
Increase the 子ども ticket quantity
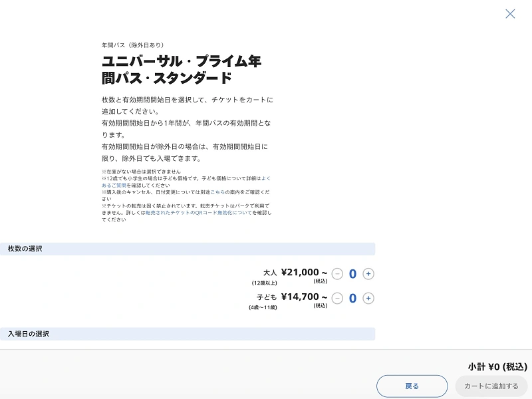coord(368,298)
